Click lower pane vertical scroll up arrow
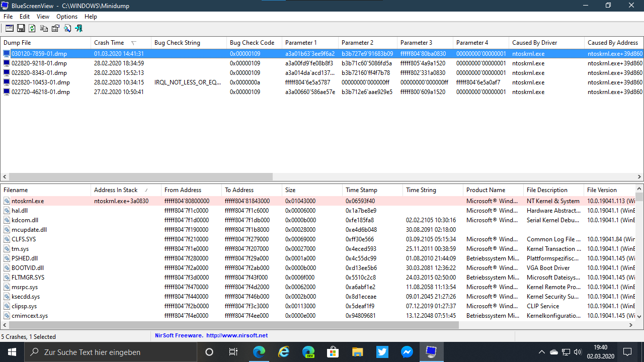 (639, 189)
